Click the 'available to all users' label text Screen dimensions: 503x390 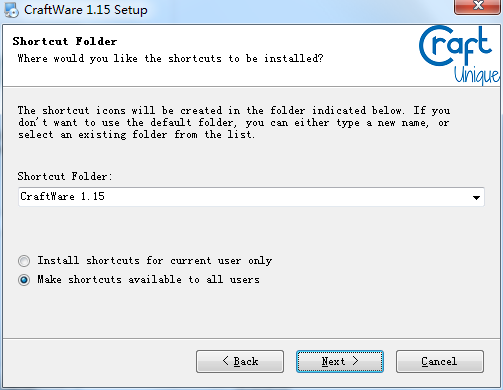point(148,279)
